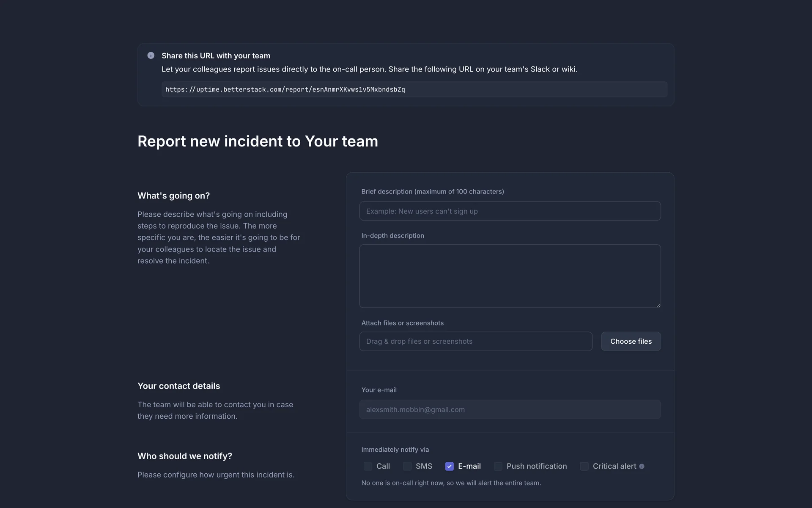Click the shareable report URL box
812x508 pixels.
[414, 89]
